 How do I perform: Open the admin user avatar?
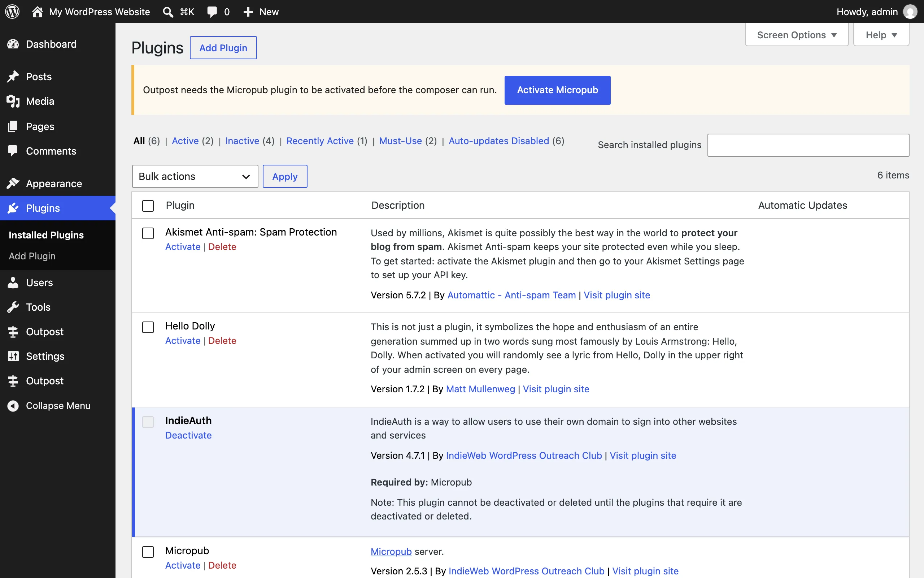[910, 12]
